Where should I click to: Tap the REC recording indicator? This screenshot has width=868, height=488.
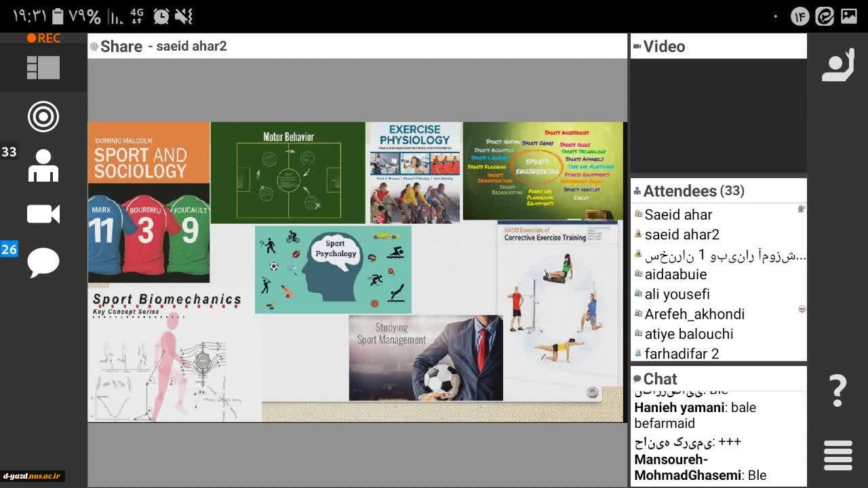click(x=43, y=39)
